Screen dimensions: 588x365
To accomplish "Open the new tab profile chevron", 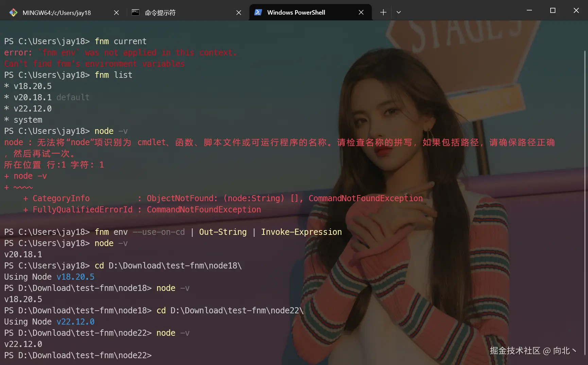I will coord(399,12).
